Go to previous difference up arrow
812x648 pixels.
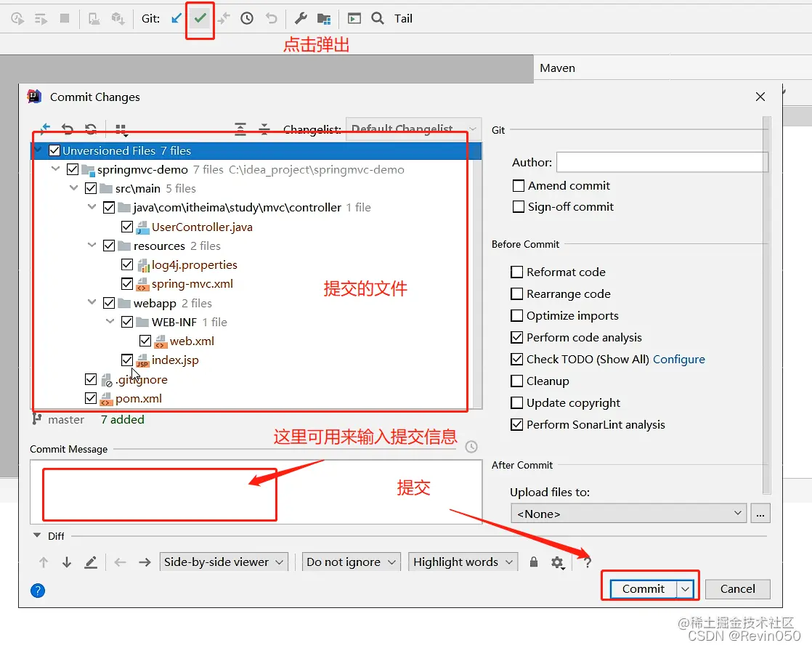pyautogui.click(x=44, y=562)
